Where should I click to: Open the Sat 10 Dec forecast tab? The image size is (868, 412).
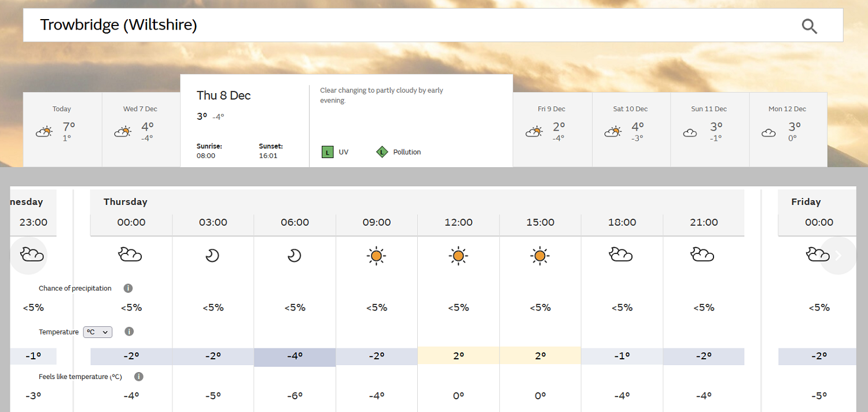point(630,129)
